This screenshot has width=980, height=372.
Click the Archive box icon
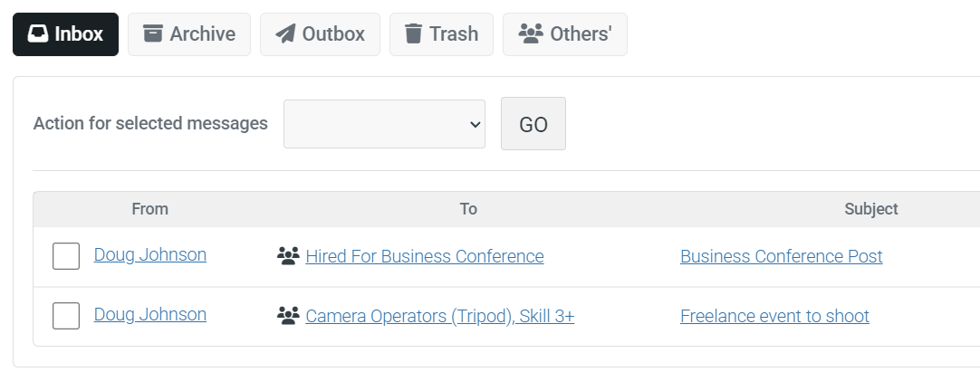[x=152, y=33]
